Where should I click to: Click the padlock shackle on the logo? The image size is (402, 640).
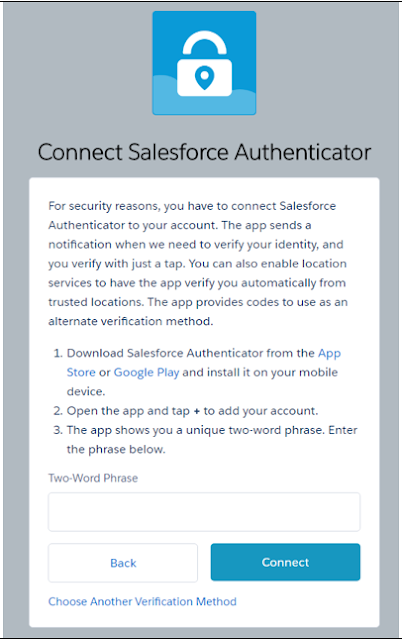(x=204, y=44)
